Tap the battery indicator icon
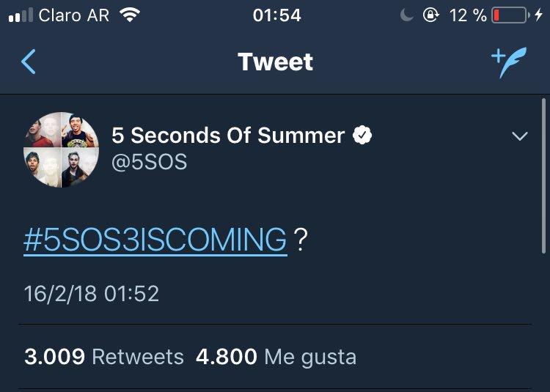This screenshot has width=550, height=392. [510, 15]
